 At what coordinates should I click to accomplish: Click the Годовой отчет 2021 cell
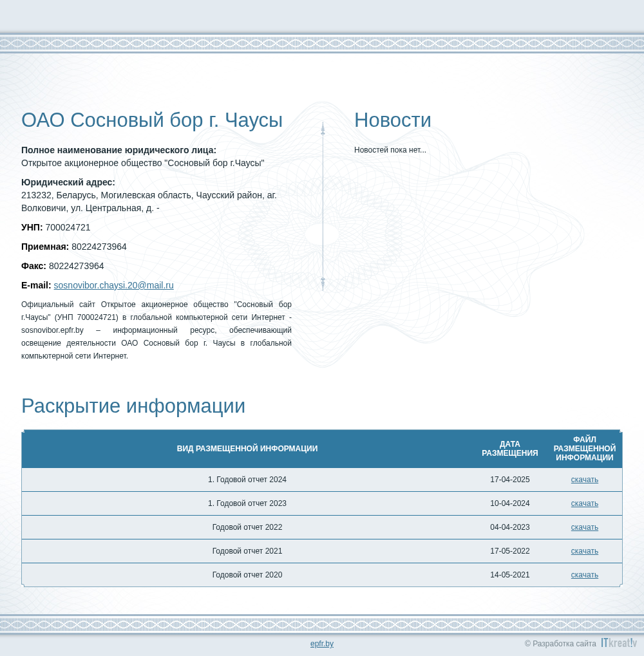pyautogui.click(x=247, y=551)
